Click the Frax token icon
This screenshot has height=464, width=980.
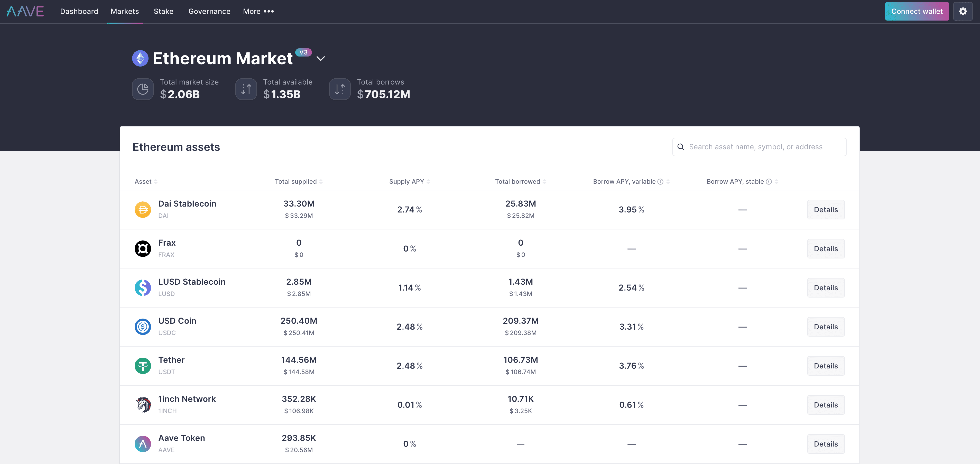pos(143,248)
